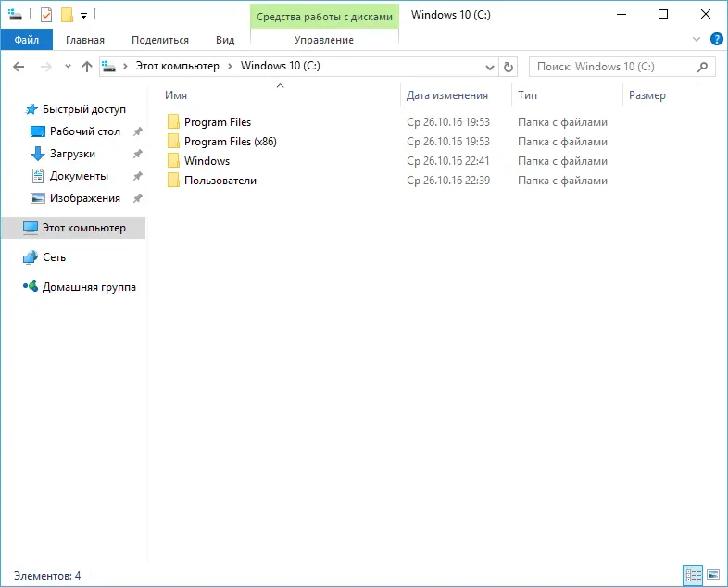Viewport: 728px width, 587px height.
Task: Click the pin icon next to Документы
Action: pyautogui.click(x=137, y=176)
